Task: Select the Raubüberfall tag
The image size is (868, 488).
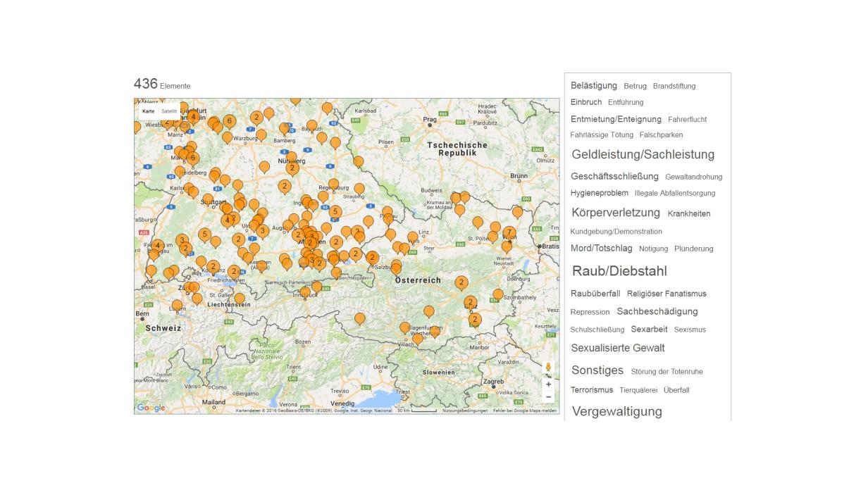Action: [x=595, y=294]
